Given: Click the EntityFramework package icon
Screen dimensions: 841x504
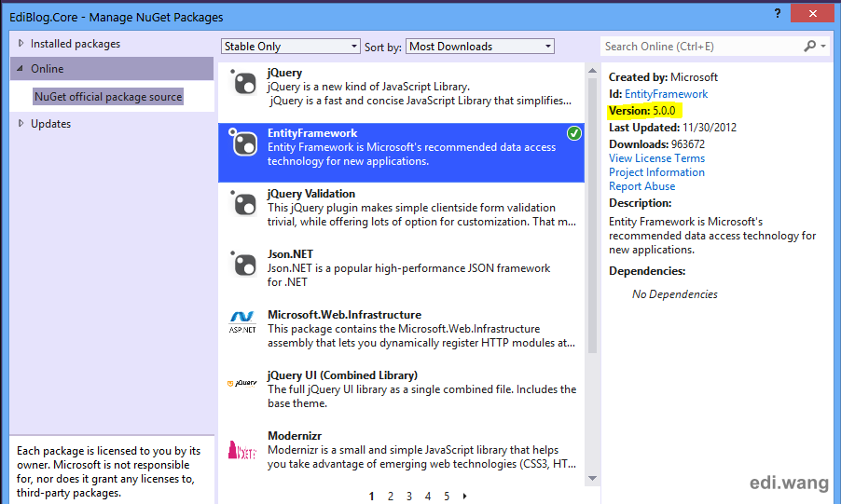Looking at the screenshot, I should pyautogui.click(x=243, y=143).
